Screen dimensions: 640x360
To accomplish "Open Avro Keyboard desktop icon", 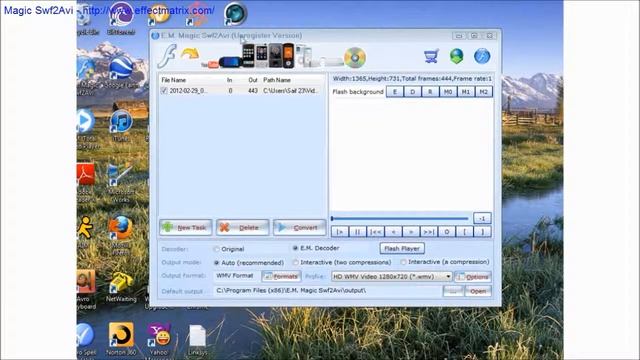I will pos(86,289).
